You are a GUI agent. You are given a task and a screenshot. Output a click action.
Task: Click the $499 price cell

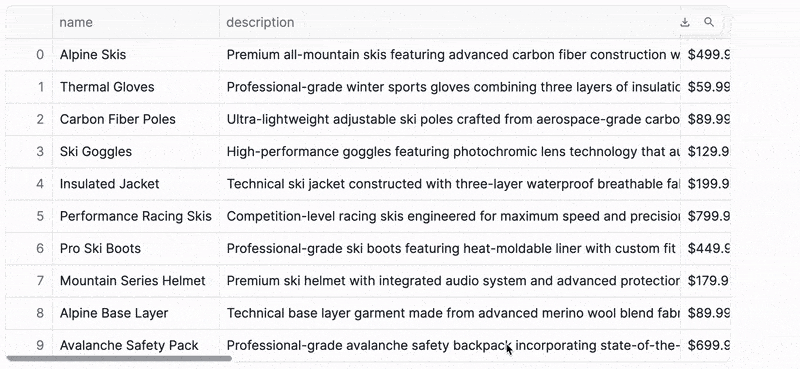point(706,55)
